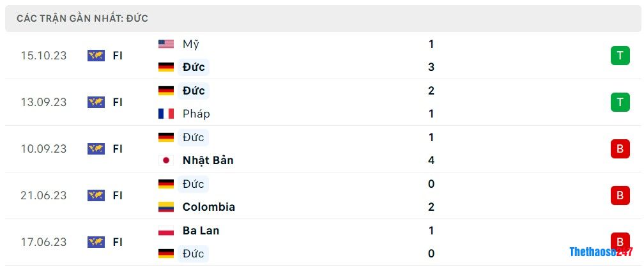Click the Pháp team name
This screenshot has width=644, height=267.
pyautogui.click(x=195, y=114)
